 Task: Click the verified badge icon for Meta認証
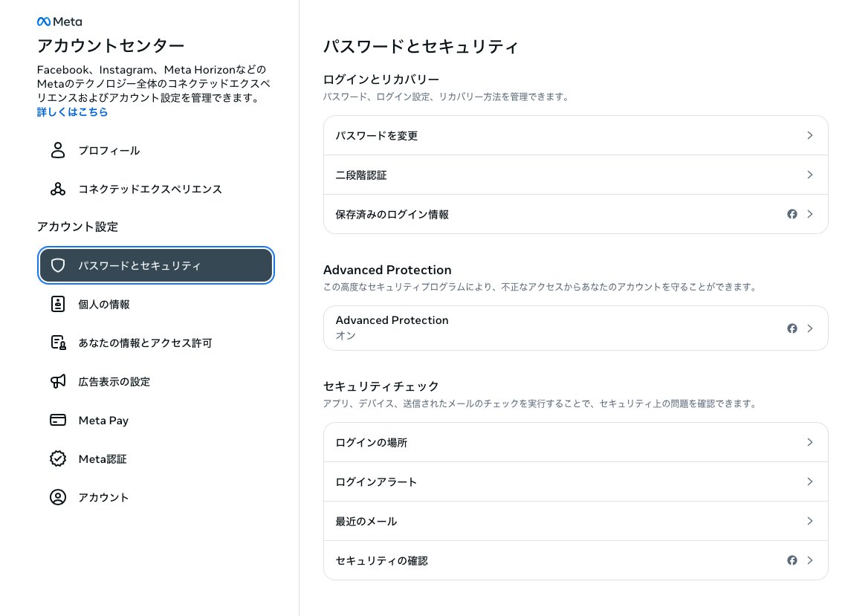pyautogui.click(x=58, y=458)
